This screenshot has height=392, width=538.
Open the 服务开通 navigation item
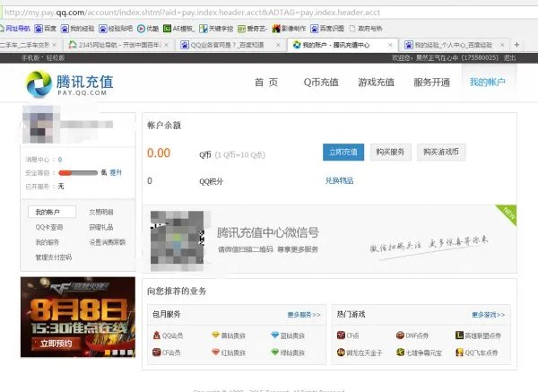(x=431, y=83)
